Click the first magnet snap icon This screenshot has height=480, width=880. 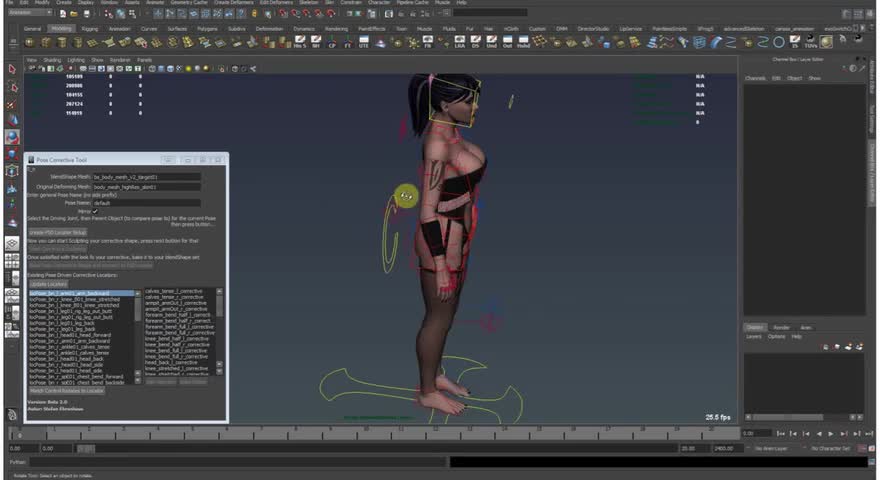click(283, 13)
